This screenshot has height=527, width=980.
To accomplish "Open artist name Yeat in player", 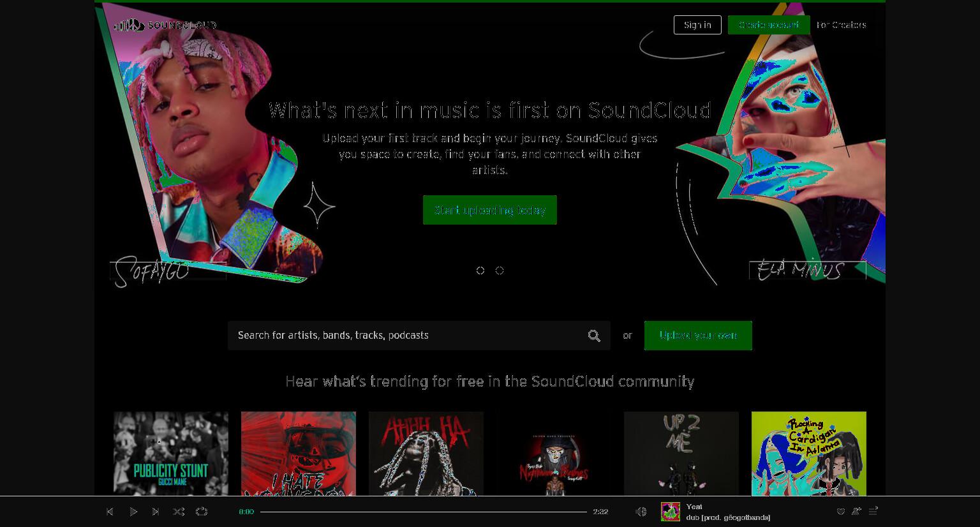I will [x=694, y=507].
